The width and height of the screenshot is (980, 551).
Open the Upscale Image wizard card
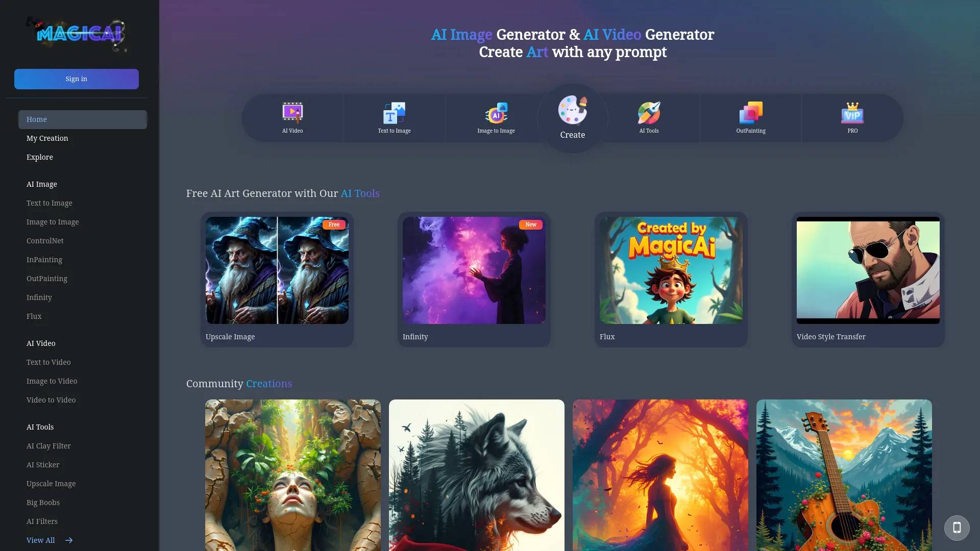(277, 270)
